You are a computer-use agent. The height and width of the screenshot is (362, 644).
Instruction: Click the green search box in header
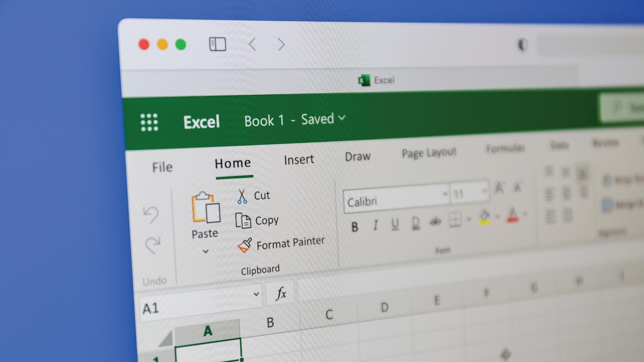pyautogui.click(x=621, y=107)
